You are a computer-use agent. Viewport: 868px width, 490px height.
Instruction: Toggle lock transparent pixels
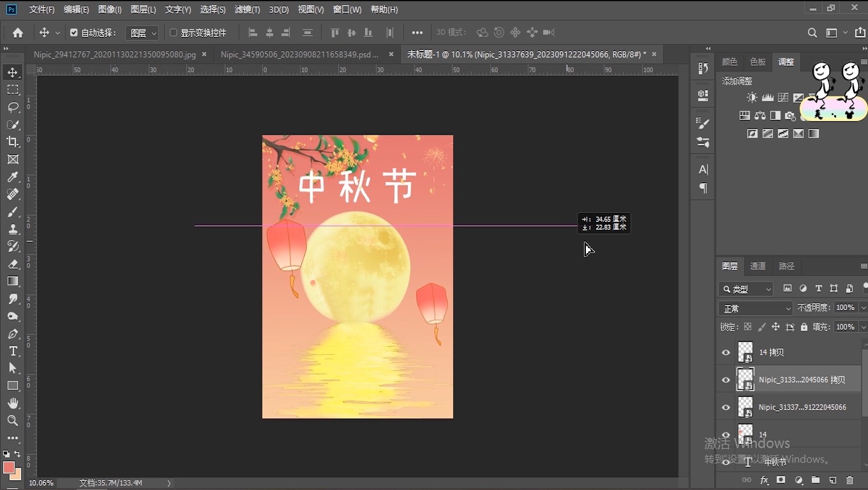click(x=747, y=327)
